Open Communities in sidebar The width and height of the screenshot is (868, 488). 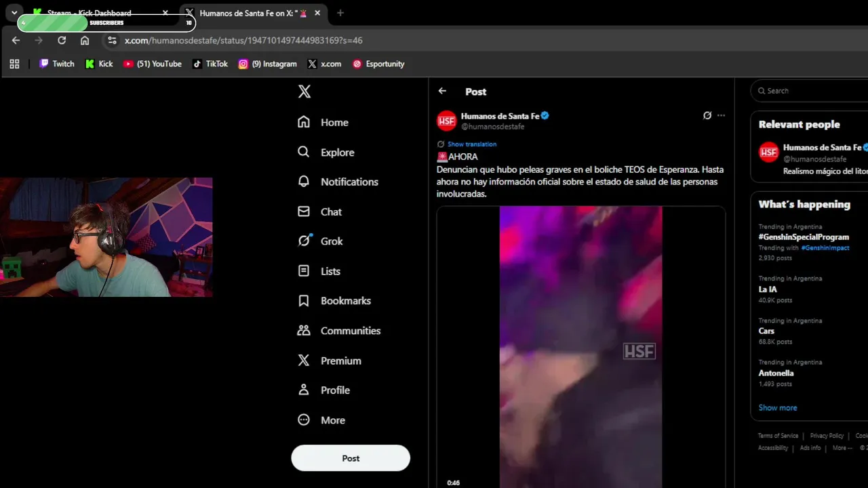coord(338,331)
